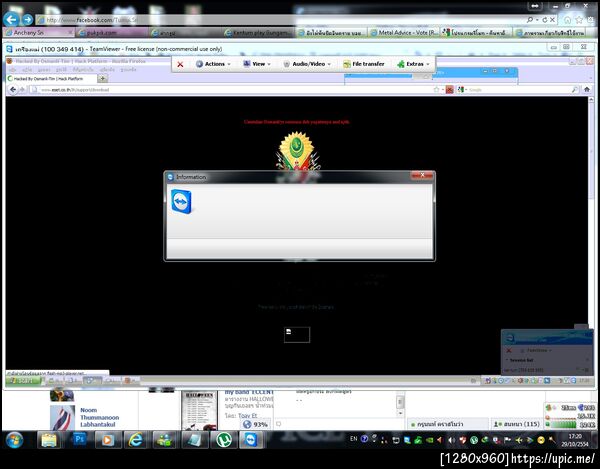600x469 pixels.
Task: Focus the Google search box in Firefox
Action: click(518, 90)
